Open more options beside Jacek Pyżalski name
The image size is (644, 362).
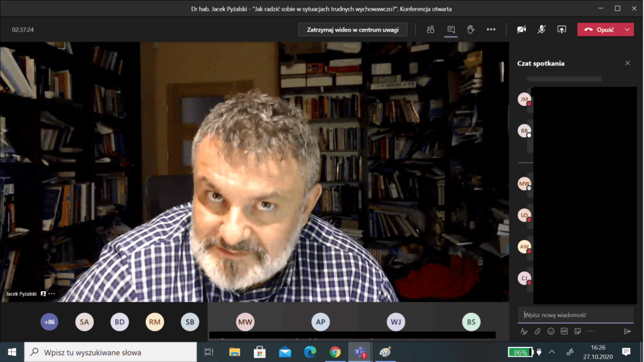52,294
